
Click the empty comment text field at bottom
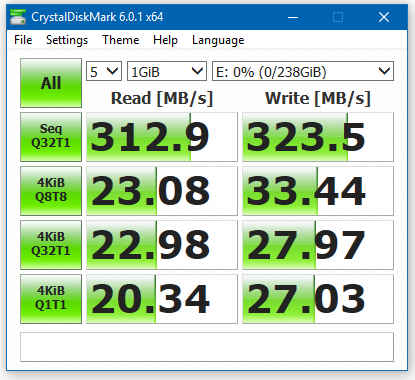pos(207,347)
